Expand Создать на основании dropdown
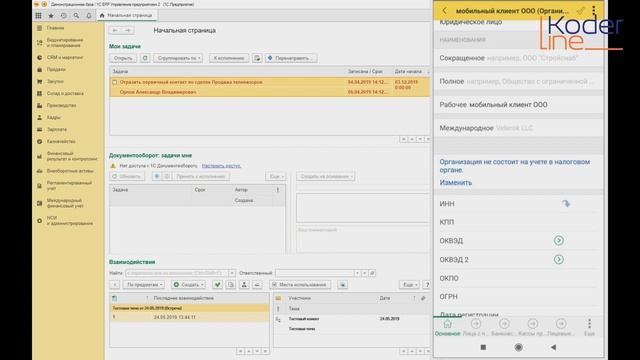The width and height of the screenshot is (640, 360). [x=326, y=176]
